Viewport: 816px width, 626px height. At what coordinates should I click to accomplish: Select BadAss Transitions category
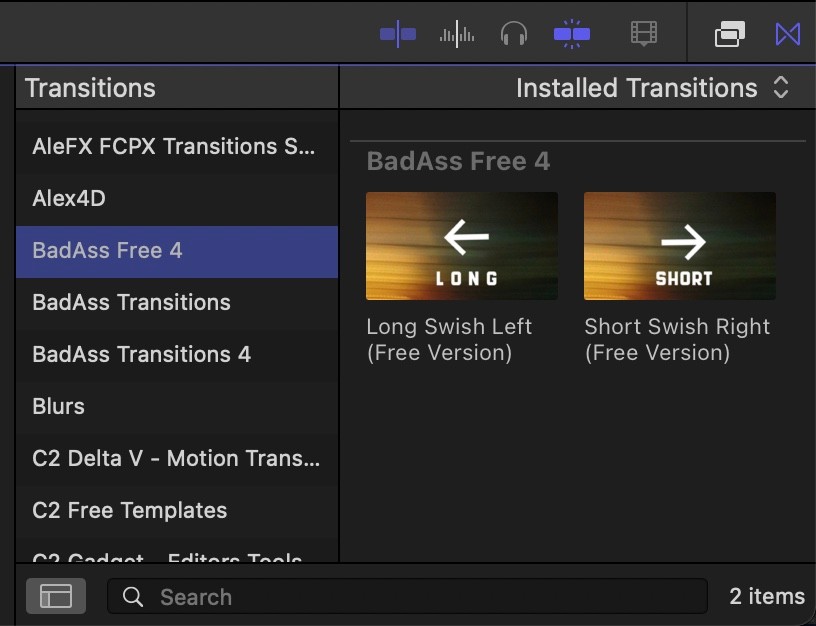[x=177, y=302]
